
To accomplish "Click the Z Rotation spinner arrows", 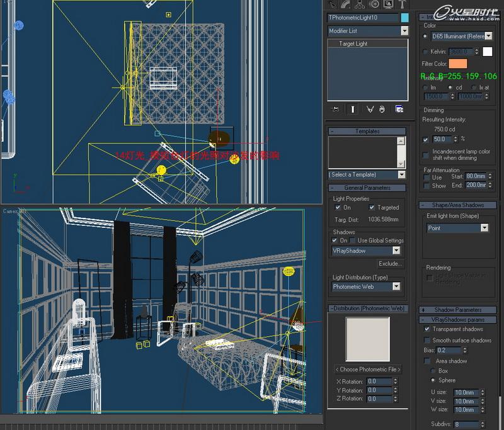I will coord(396,399).
